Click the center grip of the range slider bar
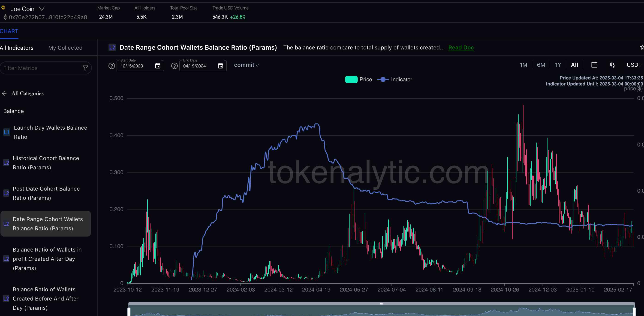The width and height of the screenshot is (644, 316). [382, 304]
